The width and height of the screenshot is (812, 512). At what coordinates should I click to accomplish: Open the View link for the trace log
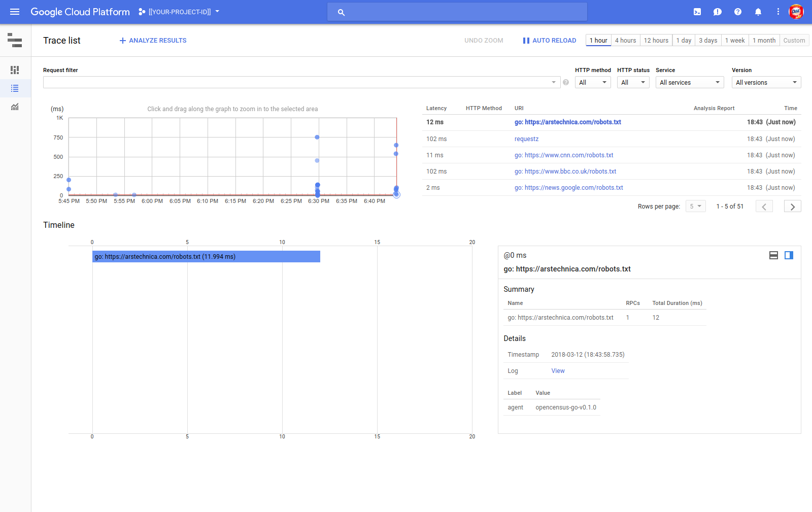[x=558, y=370]
